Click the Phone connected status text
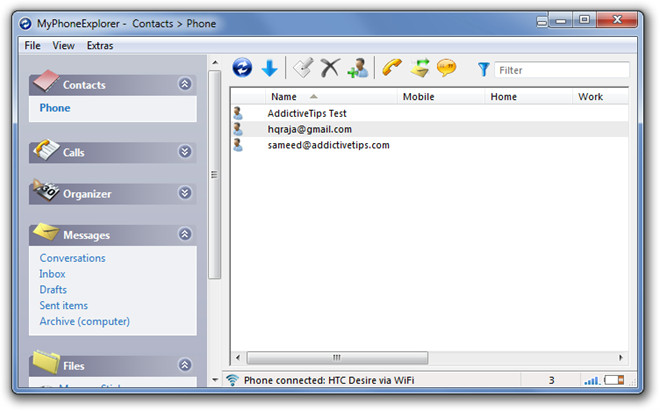The image size is (660, 411). (329, 380)
